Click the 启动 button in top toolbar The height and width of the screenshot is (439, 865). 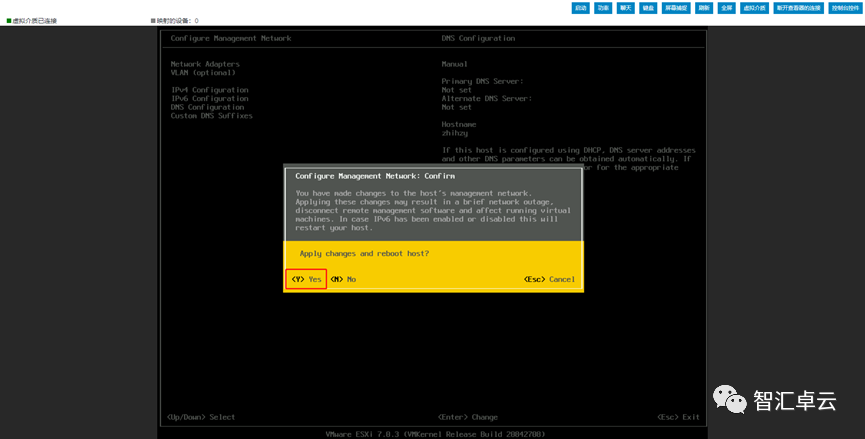coord(580,8)
